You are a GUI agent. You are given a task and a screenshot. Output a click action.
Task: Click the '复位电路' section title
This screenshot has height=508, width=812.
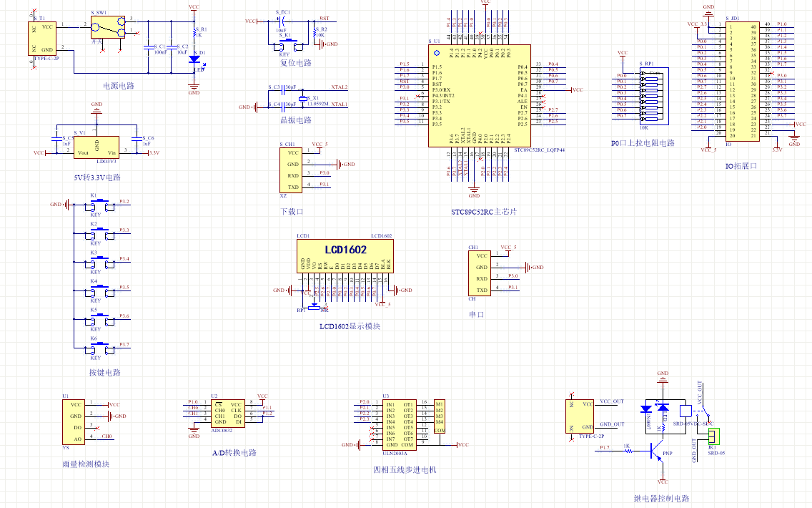(296, 63)
